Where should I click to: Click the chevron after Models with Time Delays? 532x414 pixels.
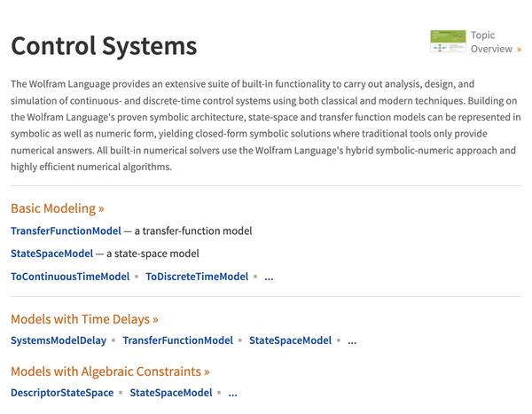[x=155, y=320]
